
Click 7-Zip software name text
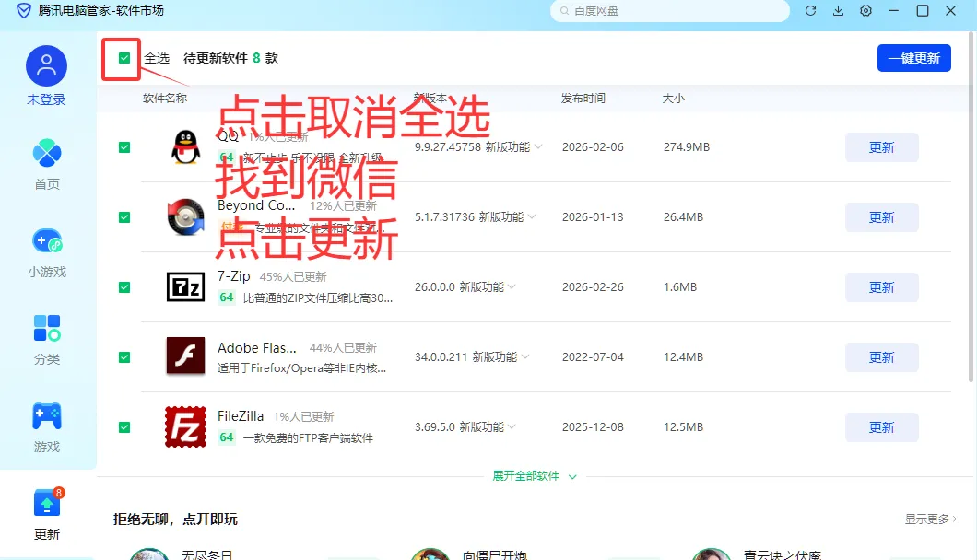click(x=234, y=276)
